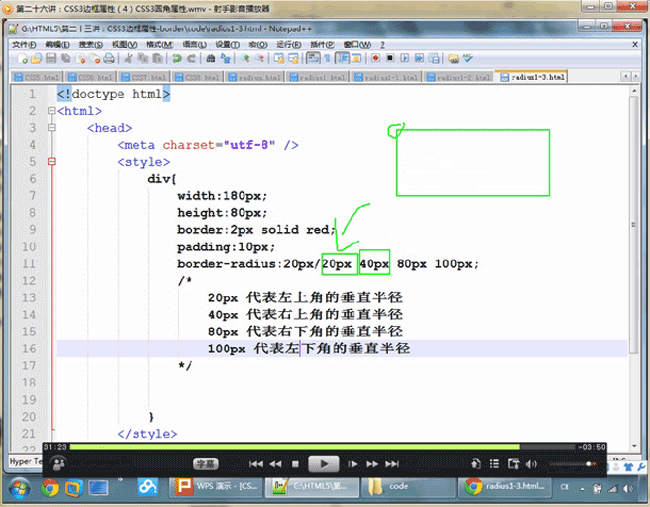Toggle Show All Characters pilcrow icon

[x=327, y=58]
